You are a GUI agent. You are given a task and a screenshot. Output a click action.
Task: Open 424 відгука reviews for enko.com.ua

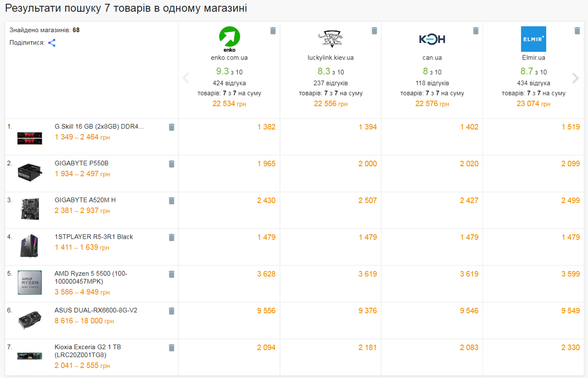point(229,83)
